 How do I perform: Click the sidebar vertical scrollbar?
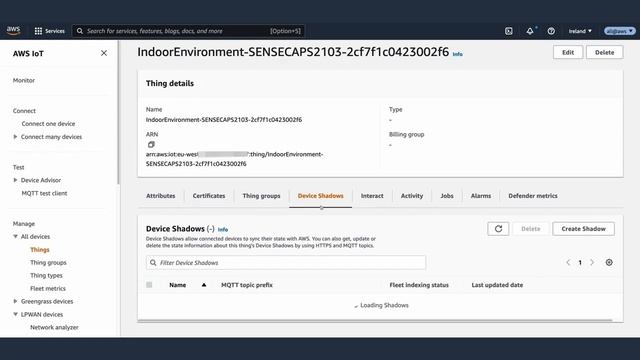pyautogui.click(x=118, y=112)
